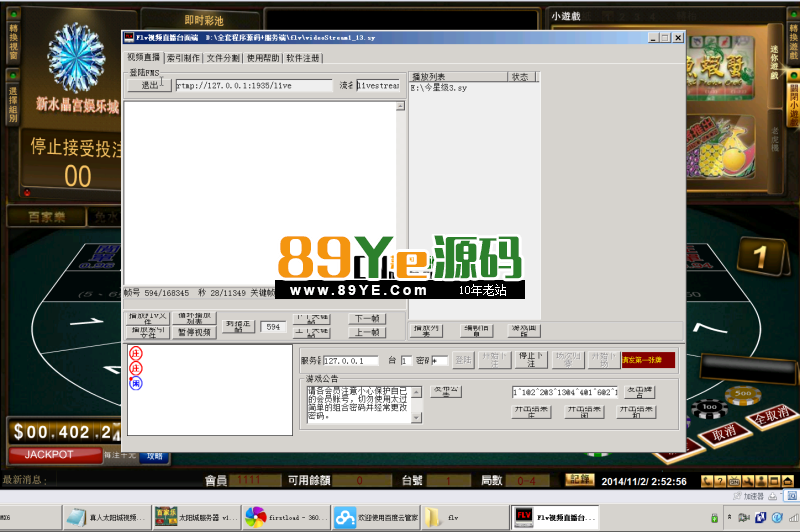The image size is (800, 532).
Task: Click the 停止下注 button
Action: pyautogui.click(x=528, y=360)
